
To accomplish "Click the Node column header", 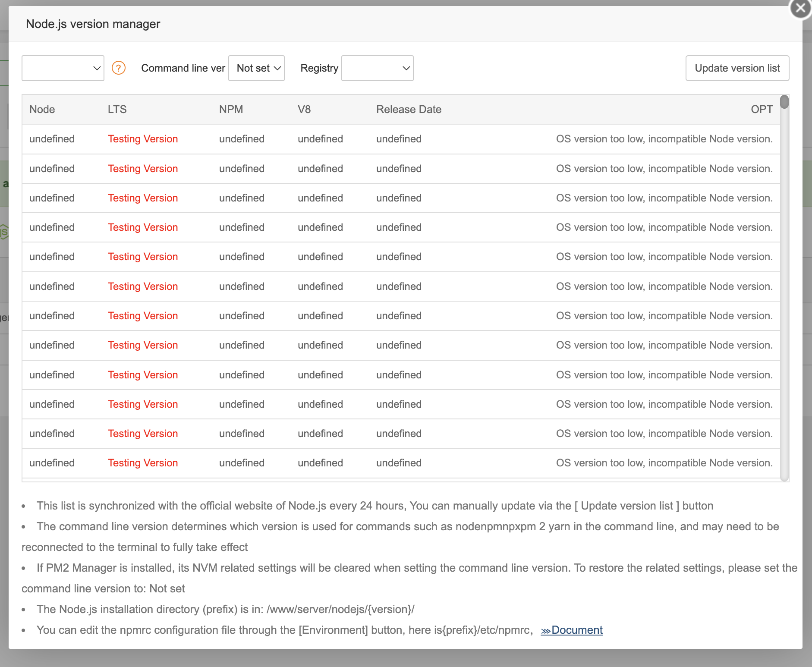I will click(42, 110).
